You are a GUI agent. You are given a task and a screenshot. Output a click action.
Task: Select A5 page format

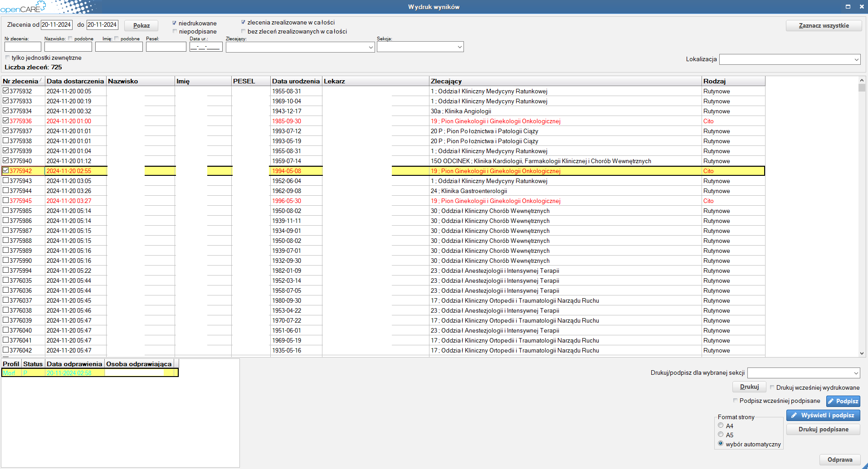click(x=721, y=435)
